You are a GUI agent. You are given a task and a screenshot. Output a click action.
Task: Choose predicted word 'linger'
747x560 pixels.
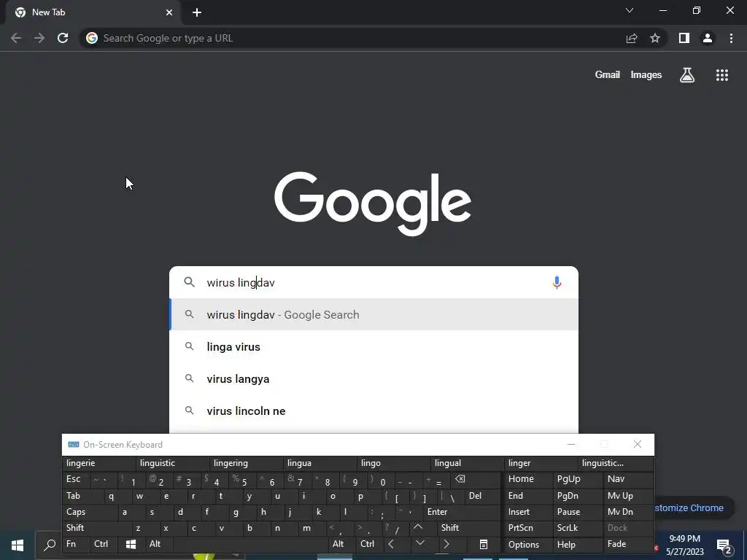pos(541,463)
